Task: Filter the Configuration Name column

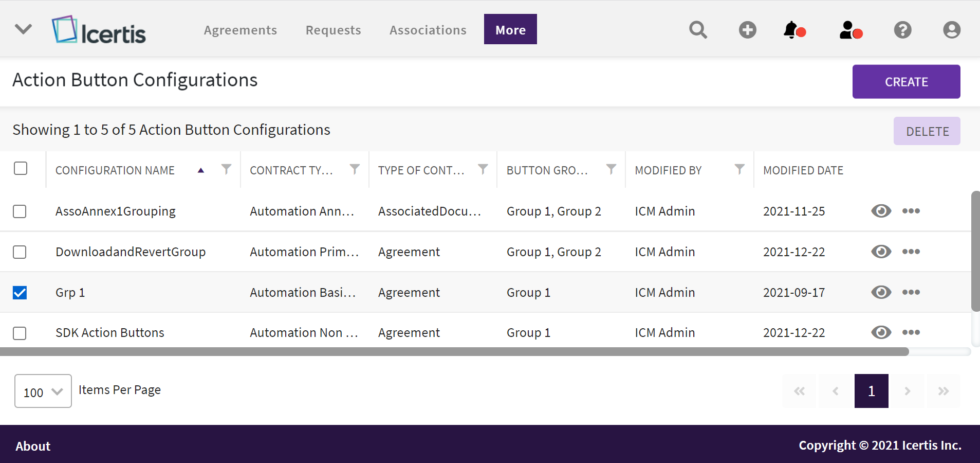Action: click(x=226, y=169)
